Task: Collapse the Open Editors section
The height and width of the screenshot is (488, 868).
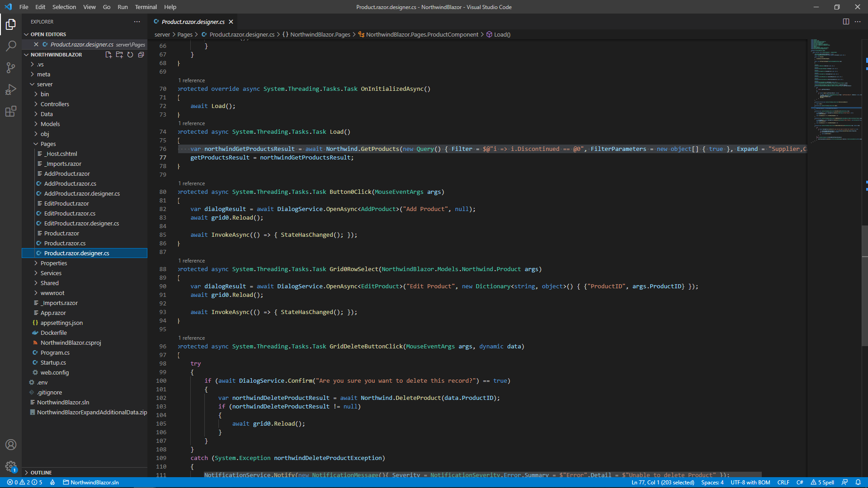Action: point(85,34)
